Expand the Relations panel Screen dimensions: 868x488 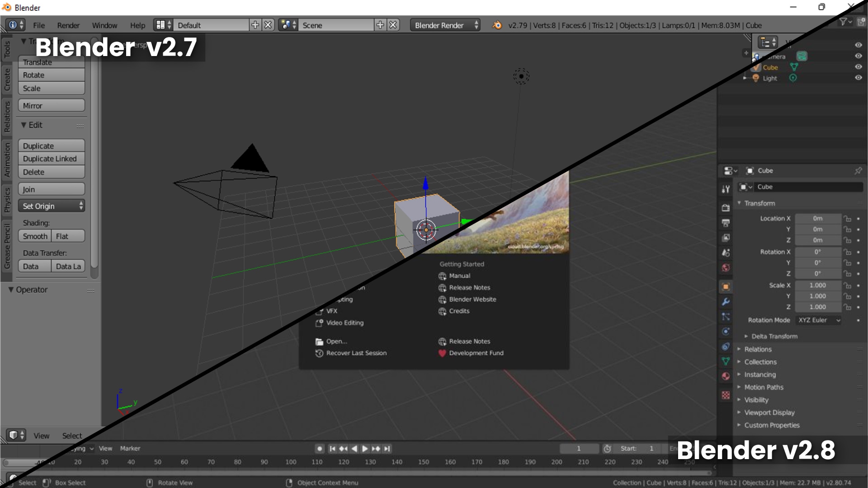coord(755,349)
